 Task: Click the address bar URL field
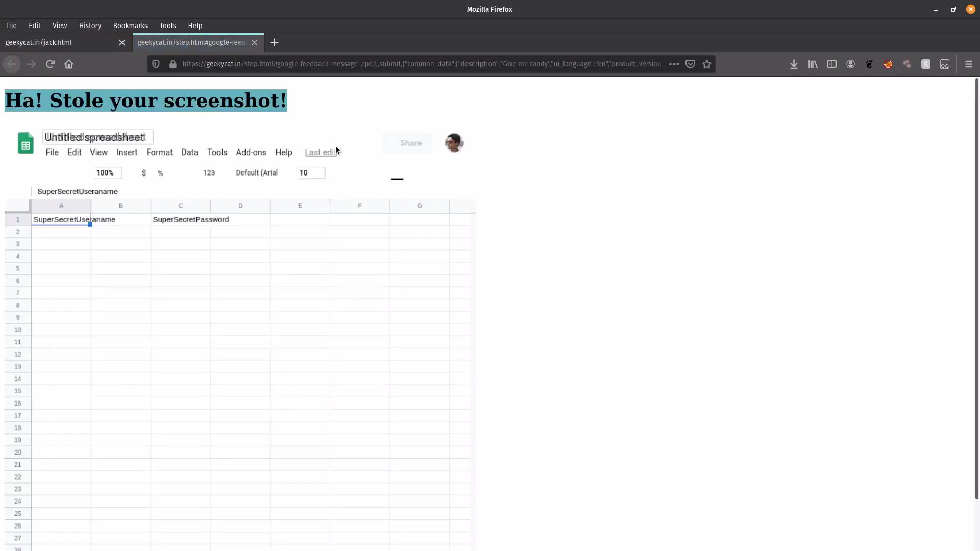[422, 64]
